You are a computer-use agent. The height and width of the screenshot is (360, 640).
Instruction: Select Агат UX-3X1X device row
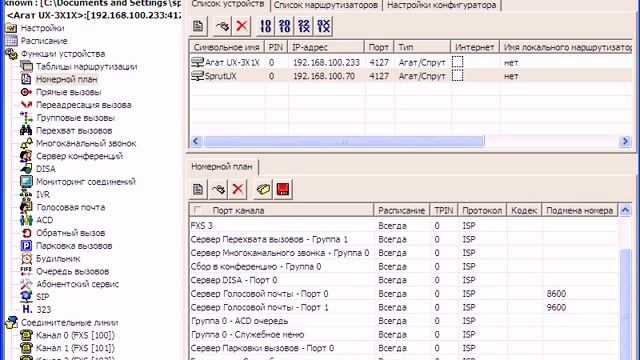411,62
